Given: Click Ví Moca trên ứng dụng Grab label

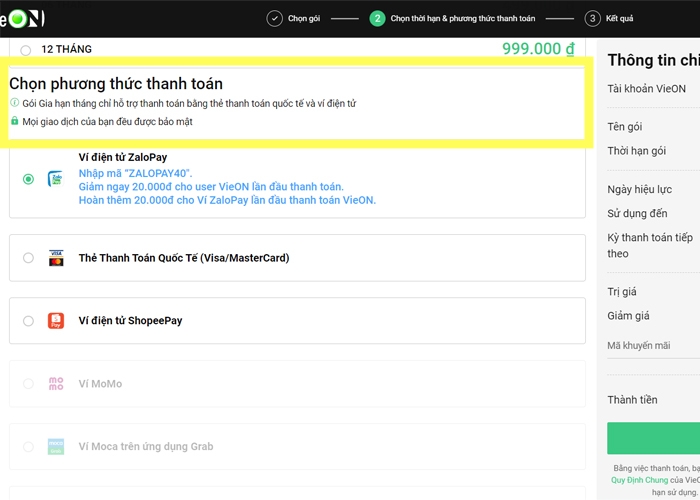Looking at the screenshot, I should point(146,446).
